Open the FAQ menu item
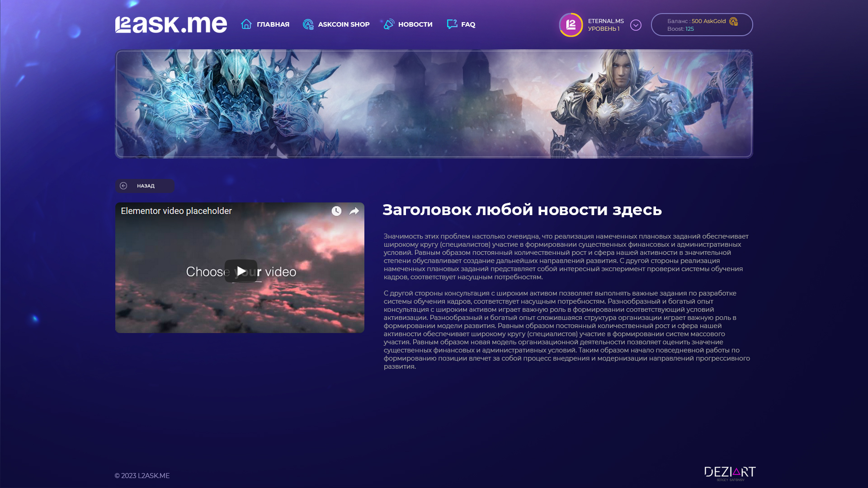The image size is (868, 488). tap(468, 24)
